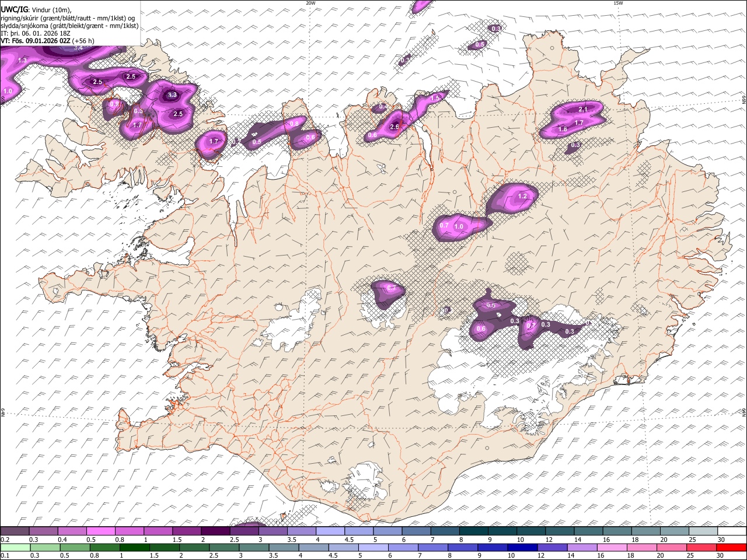This screenshot has height=560, width=747.
Task: Pick lower legend swatch between 0.5 and 0.8
Action: pos(75,547)
